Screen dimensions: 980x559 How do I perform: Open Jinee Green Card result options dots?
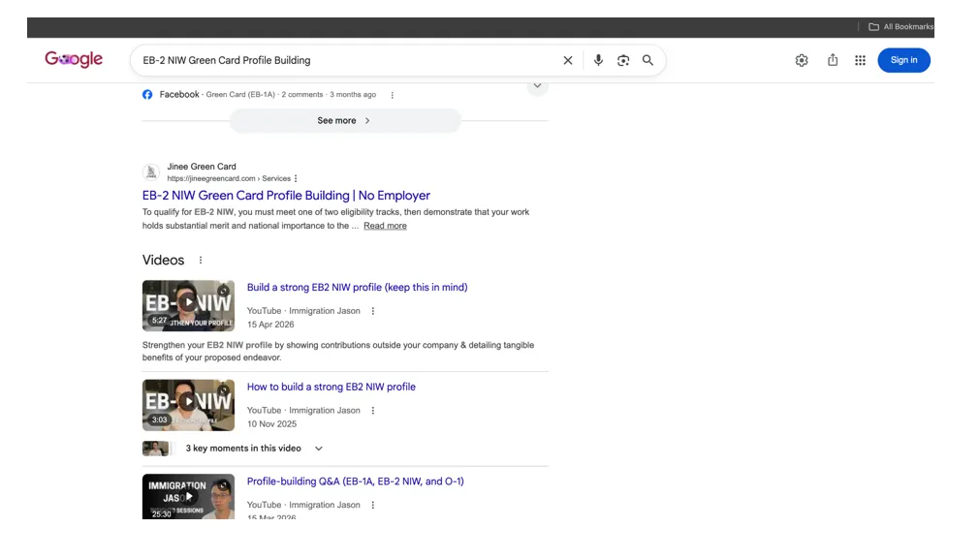[296, 178]
